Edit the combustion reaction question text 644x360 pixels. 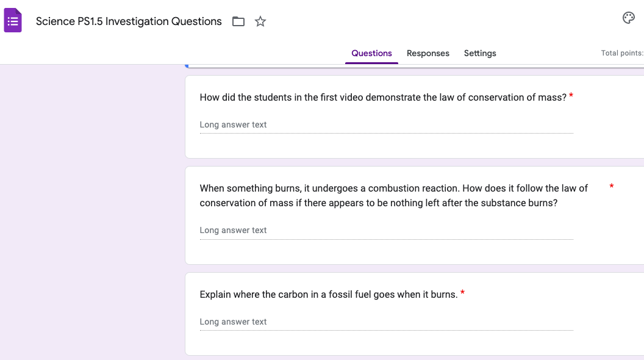[393, 195]
